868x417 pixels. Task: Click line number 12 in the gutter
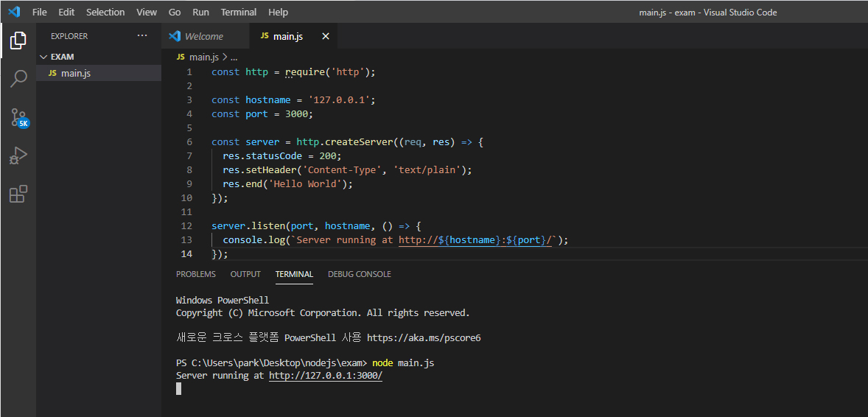tap(186, 226)
